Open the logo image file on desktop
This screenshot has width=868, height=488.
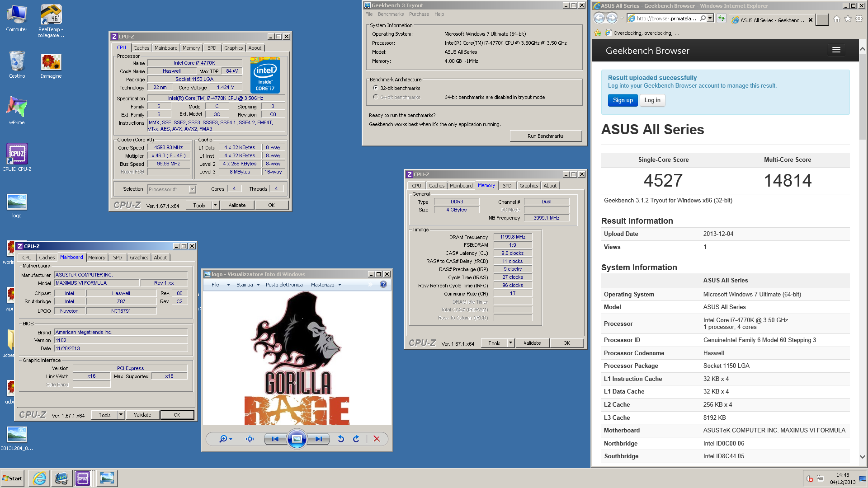click(17, 206)
